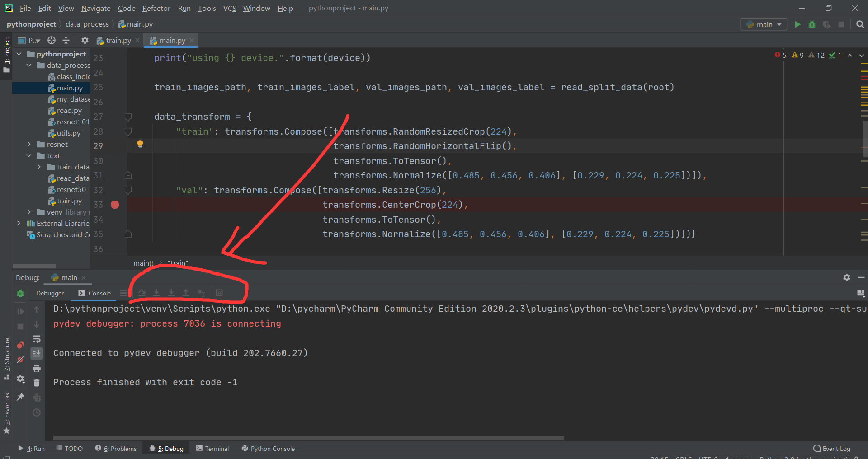Expand resnet folder
868x459 pixels.
coord(29,144)
